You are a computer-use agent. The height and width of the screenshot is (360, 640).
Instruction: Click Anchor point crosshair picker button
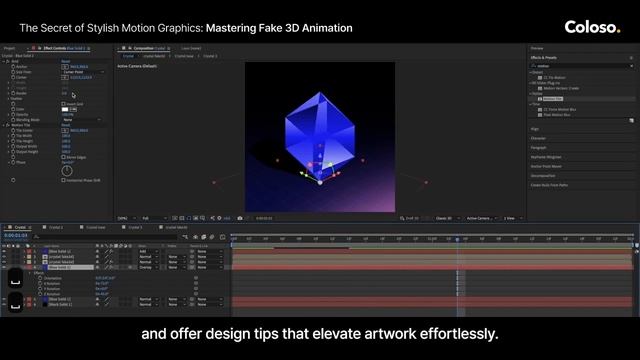(65, 67)
